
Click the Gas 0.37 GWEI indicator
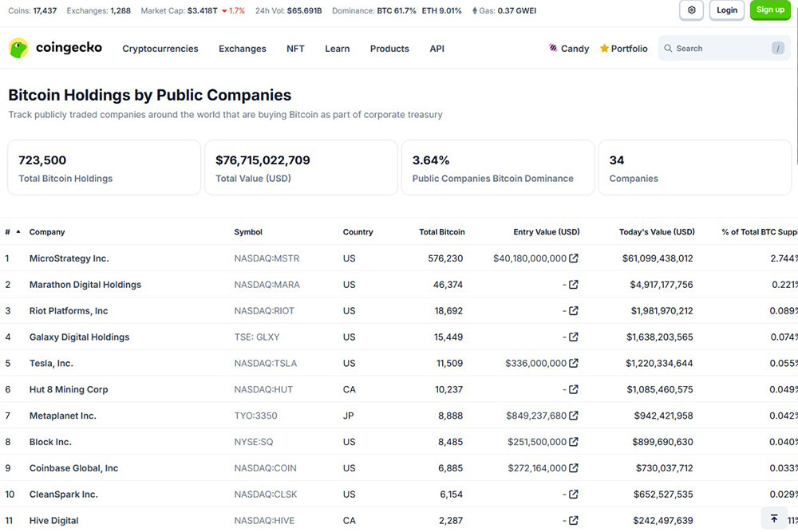[504, 10]
